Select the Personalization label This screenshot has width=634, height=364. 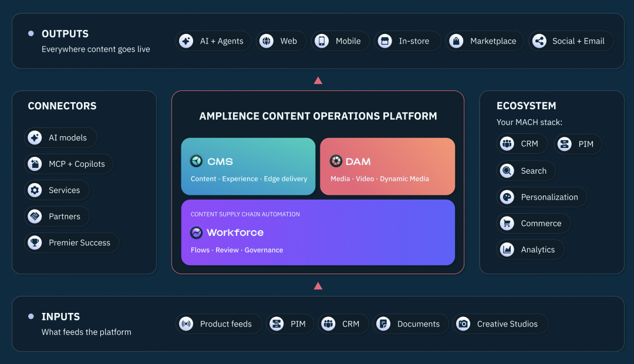549,197
